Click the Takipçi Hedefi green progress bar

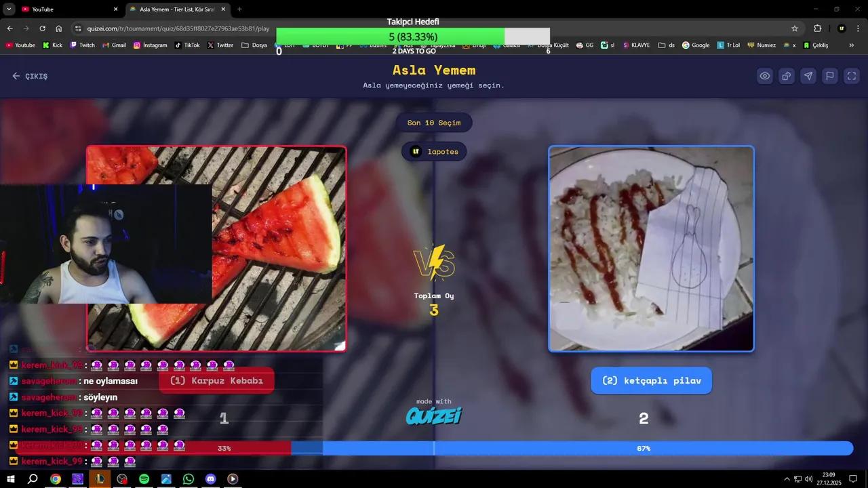pos(413,36)
